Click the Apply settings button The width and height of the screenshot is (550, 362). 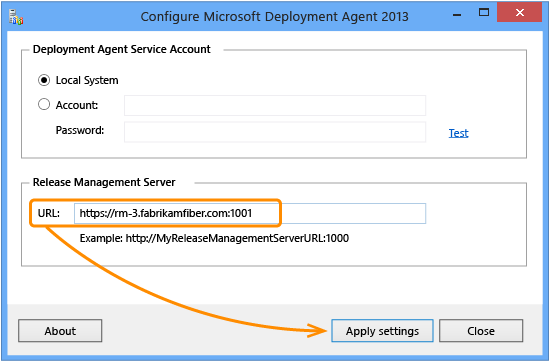click(x=382, y=331)
